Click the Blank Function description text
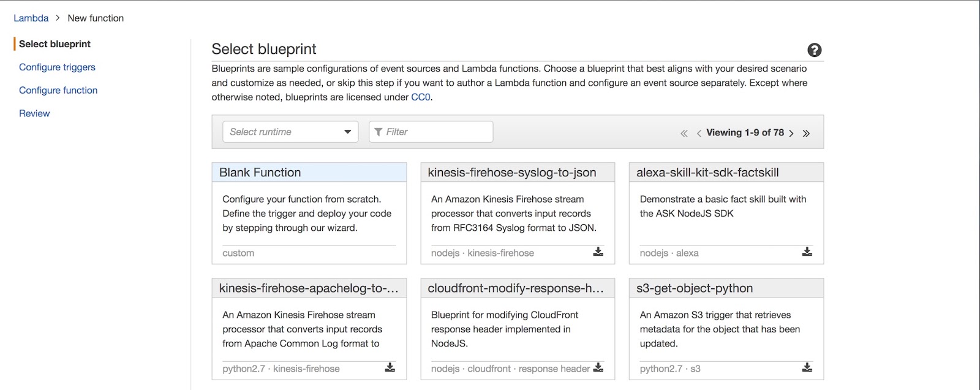 (307, 214)
